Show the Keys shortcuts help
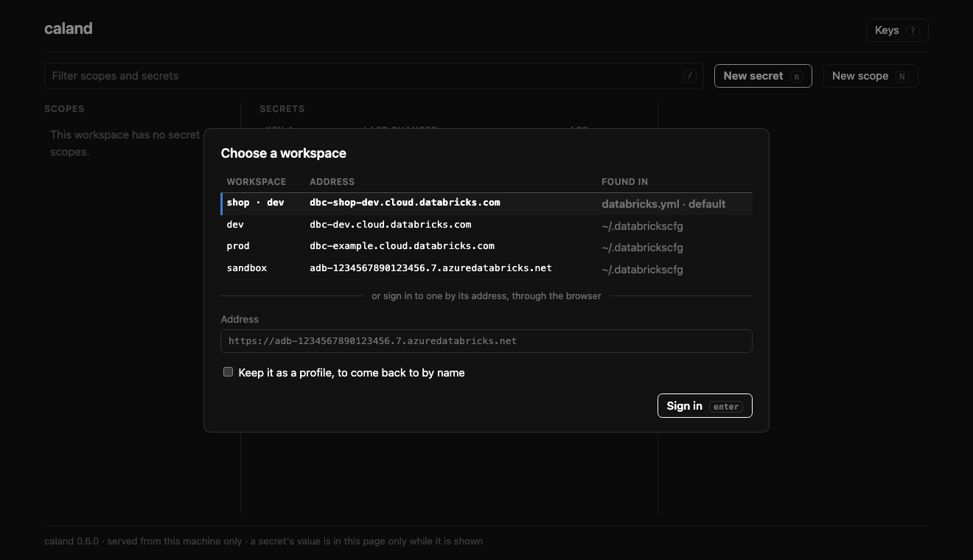The width and height of the screenshot is (973, 560). (897, 30)
